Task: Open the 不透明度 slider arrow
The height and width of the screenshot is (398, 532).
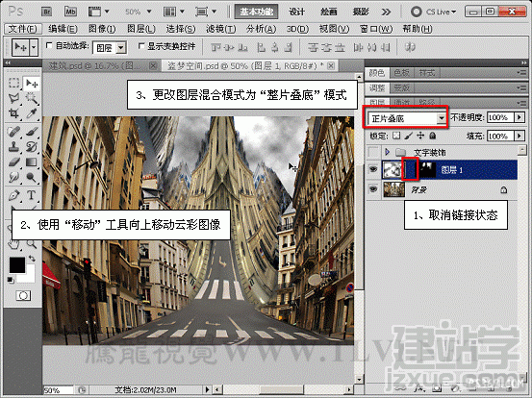Action: (x=519, y=117)
